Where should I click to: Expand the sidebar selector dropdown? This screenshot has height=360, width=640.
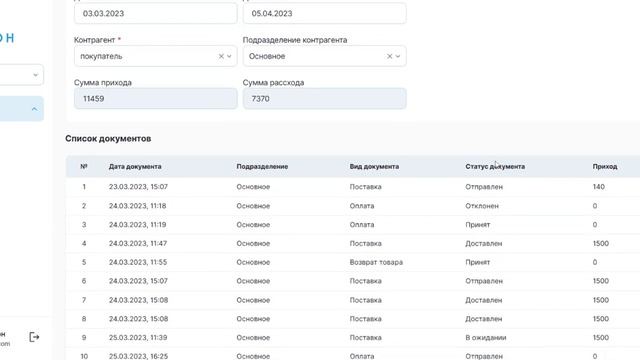pyautogui.click(x=36, y=75)
